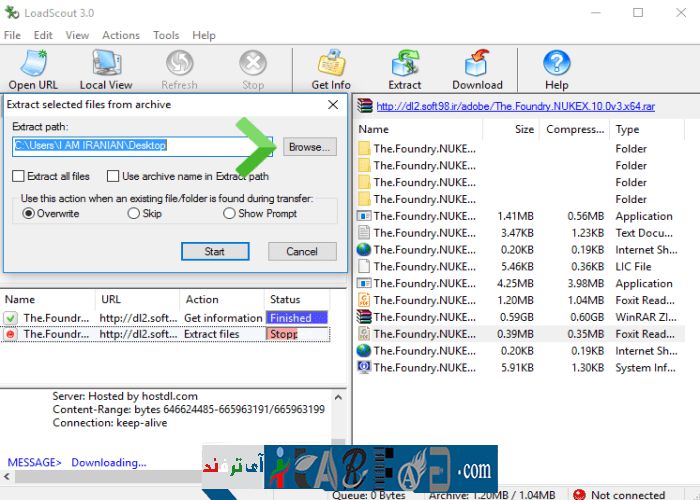Select the Skip radio option
Image resolution: width=700 pixels, height=500 pixels.
134,213
